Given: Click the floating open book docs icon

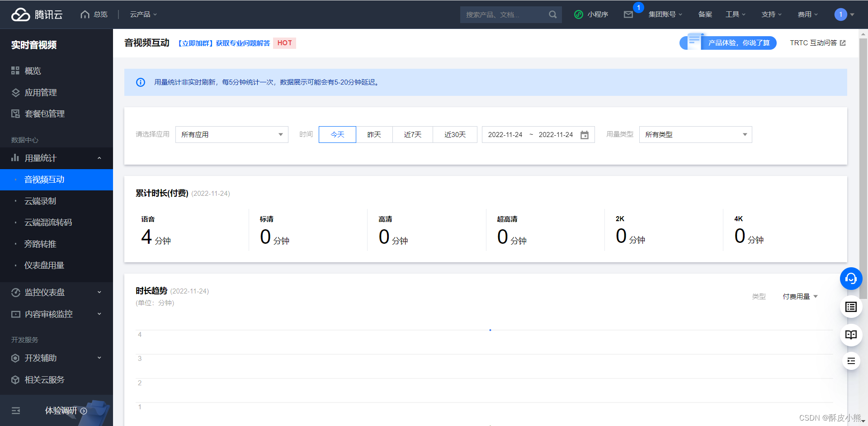Looking at the screenshot, I should click(x=851, y=335).
